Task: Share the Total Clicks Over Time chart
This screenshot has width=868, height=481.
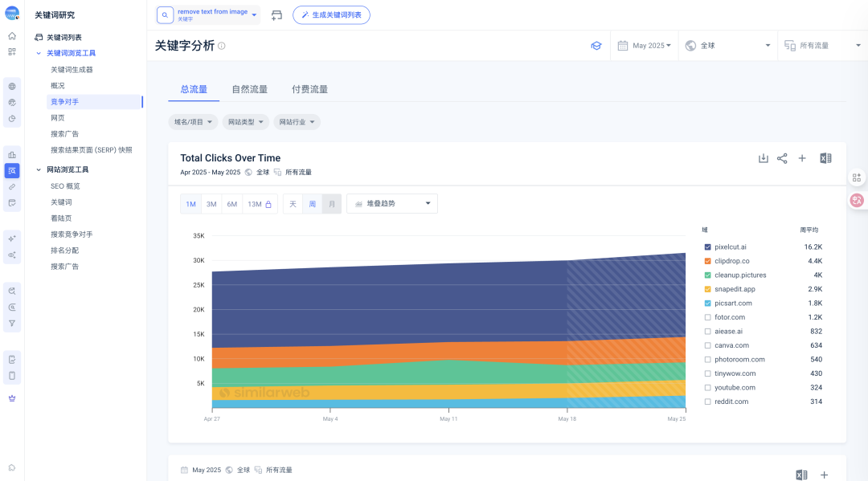Action: (x=782, y=159)
